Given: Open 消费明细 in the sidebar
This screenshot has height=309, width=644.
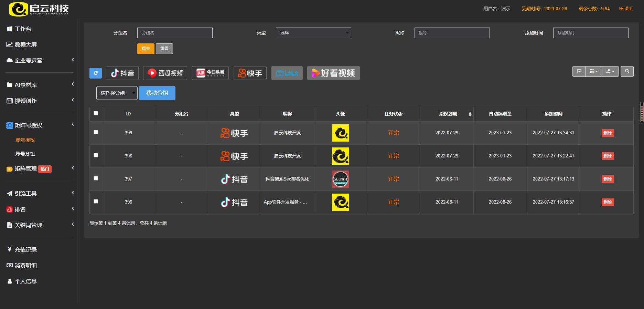Looking at the screenshot, I should tap(26, 265).
